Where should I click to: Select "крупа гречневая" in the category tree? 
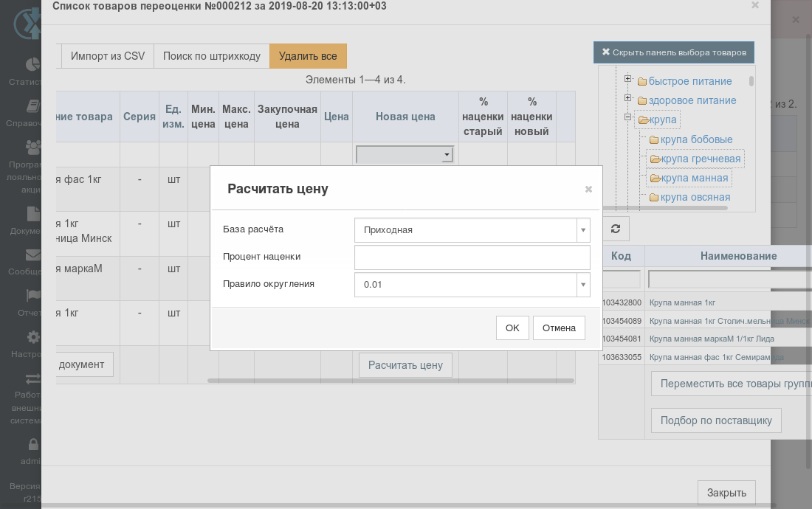[x=701, y=159]
